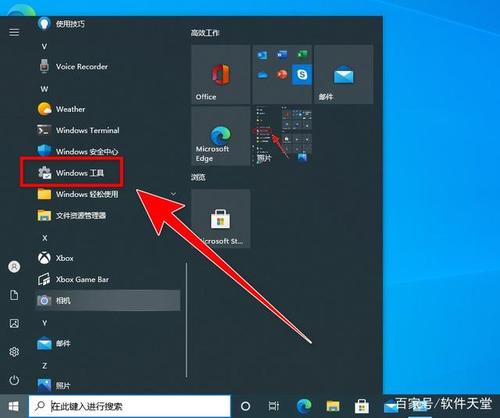Open the 照片 live tile thumbnail
The width and height of the screenshot is (500, 418).
(282, 136)
